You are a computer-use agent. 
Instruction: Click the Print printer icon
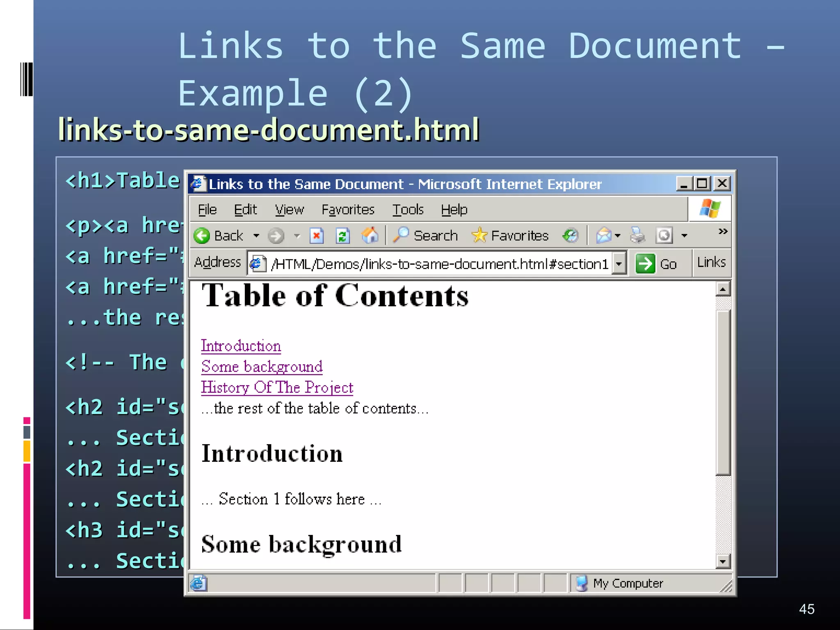[637, 235]
